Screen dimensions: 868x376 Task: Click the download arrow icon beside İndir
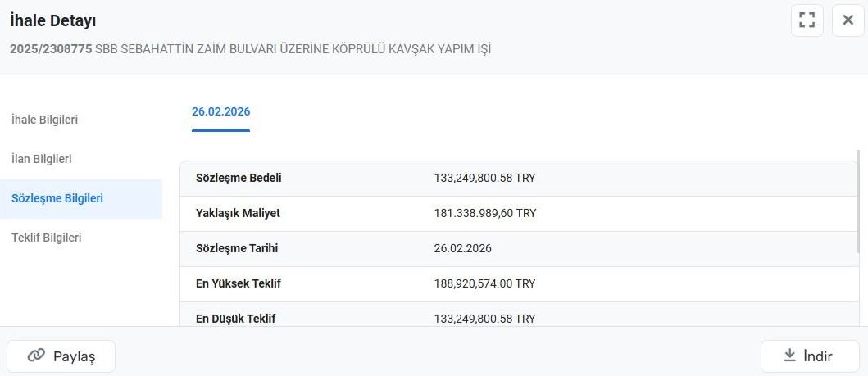click(790, 356)
